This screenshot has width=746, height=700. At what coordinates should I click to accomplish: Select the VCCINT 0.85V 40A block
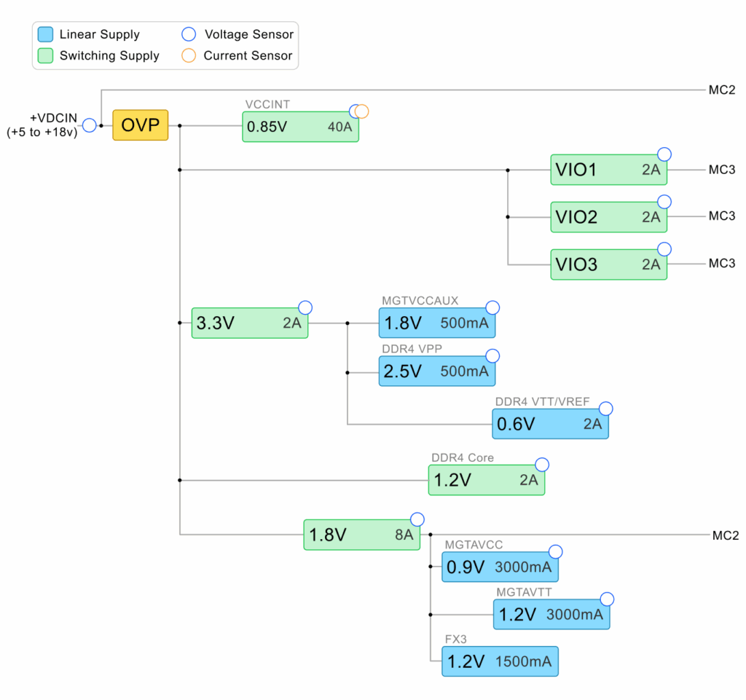[300, 127]
